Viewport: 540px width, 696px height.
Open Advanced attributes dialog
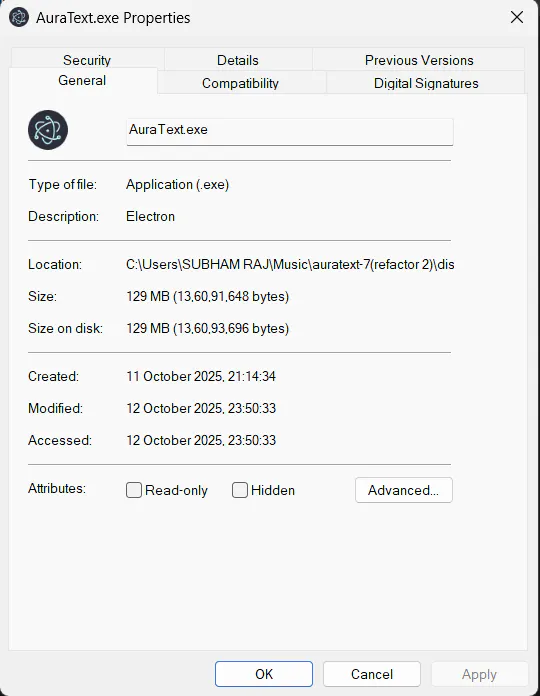(x=404, y=490)
